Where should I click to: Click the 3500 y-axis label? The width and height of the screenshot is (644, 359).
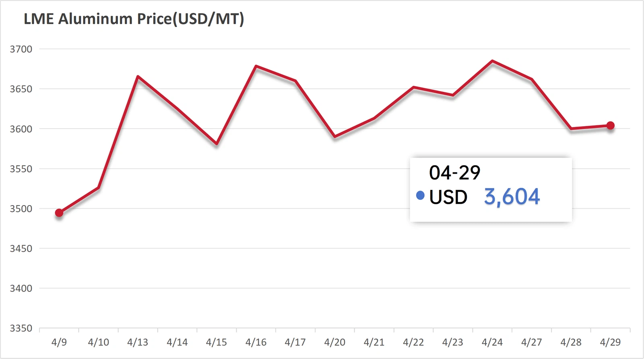pos(21,209)
